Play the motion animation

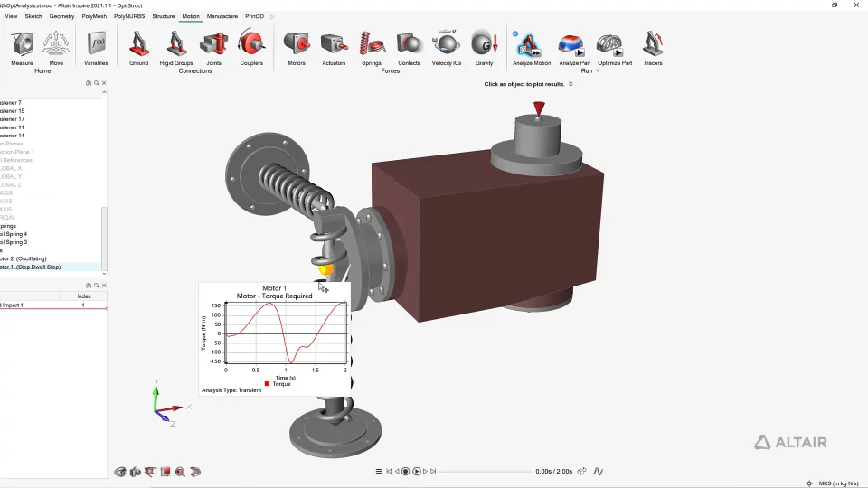click(x=417, y=472)
